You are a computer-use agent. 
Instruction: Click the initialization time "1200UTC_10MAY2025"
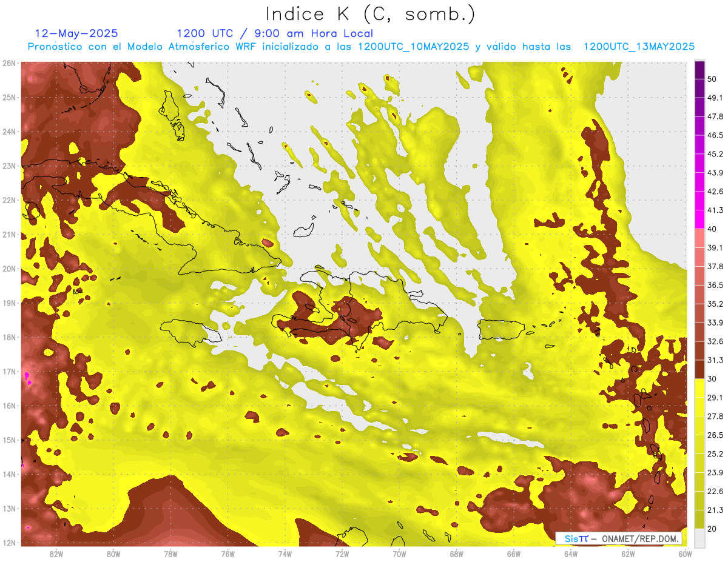[413, 47]
